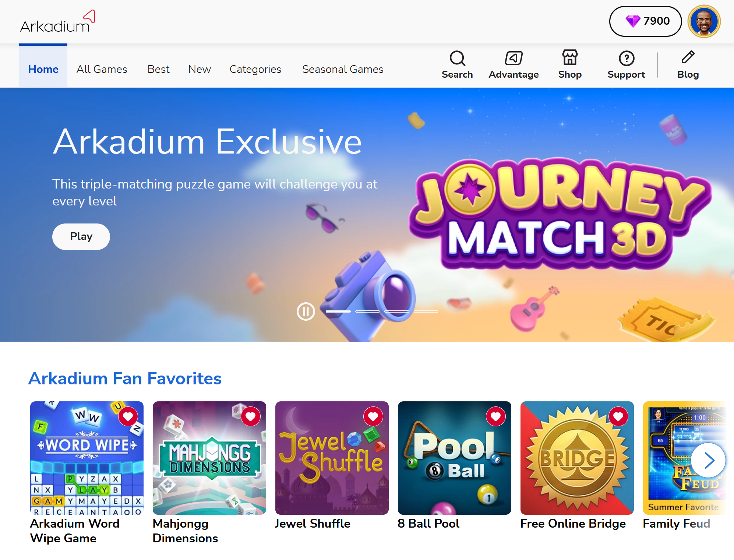734x560 pixels.
Task: Go to the Best tab
Action: point(158,69)
